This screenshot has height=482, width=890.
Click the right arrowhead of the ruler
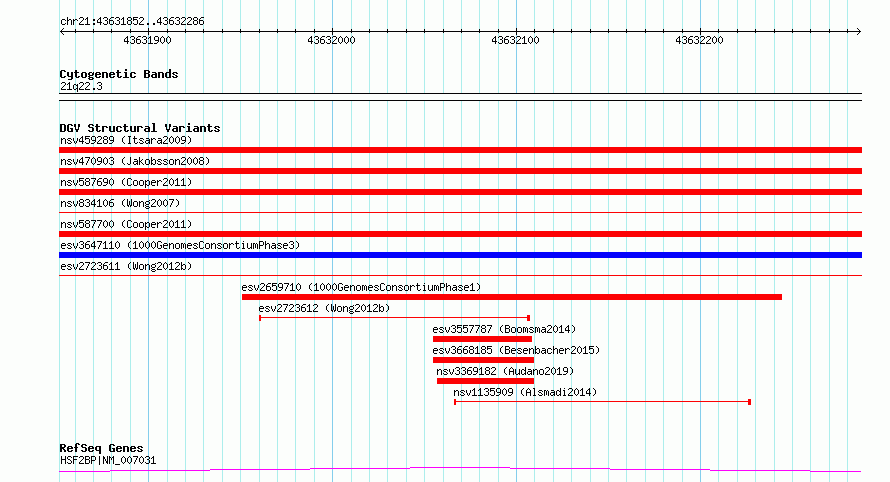(x=859, y=32)
